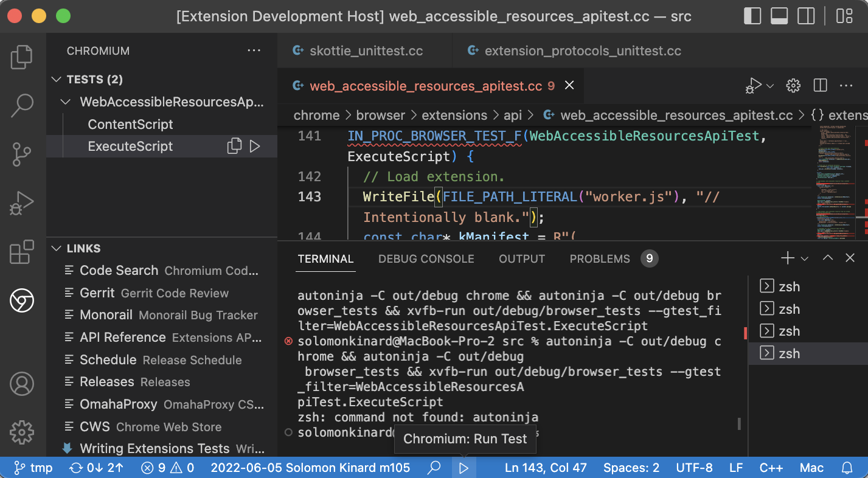
Task: Select the ExecuteScript test item
Action: pos(131,146)
